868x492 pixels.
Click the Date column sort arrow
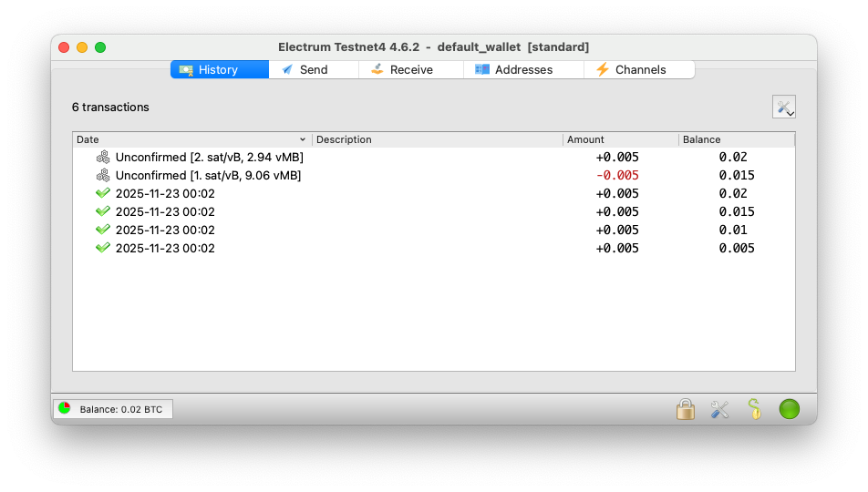pyautogui.click(x=303, y=139)
